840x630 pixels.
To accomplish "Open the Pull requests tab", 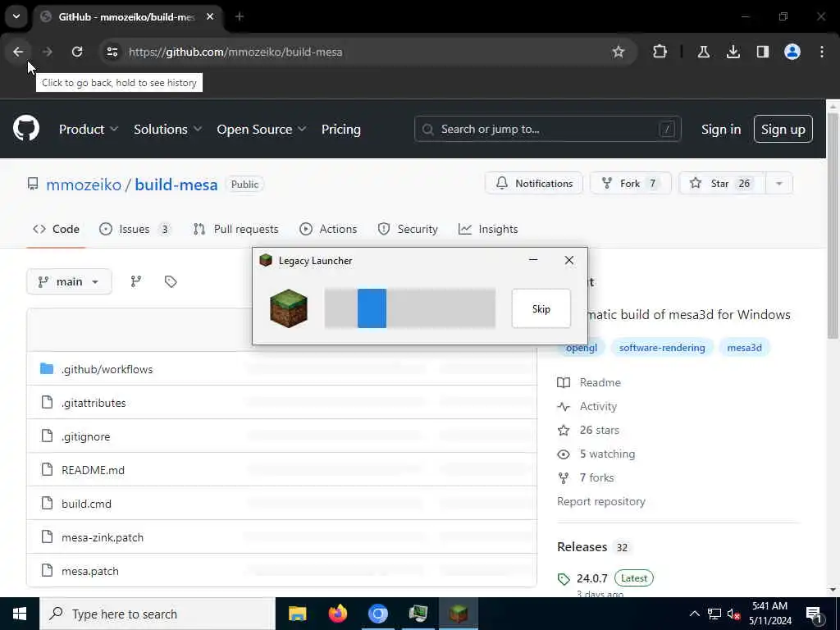I will pyautogui.click(x=235, y=230).
